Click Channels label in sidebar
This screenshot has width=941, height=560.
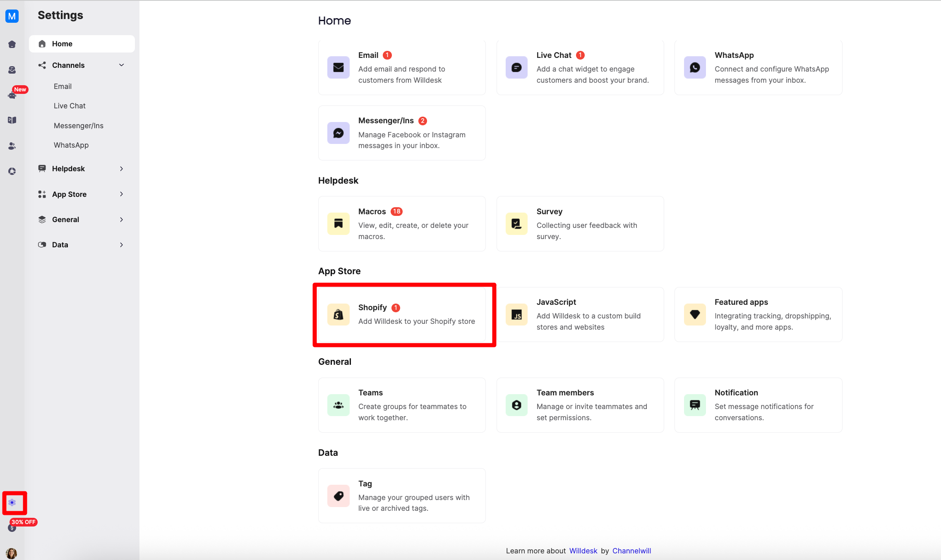click(x=68, y=65)
